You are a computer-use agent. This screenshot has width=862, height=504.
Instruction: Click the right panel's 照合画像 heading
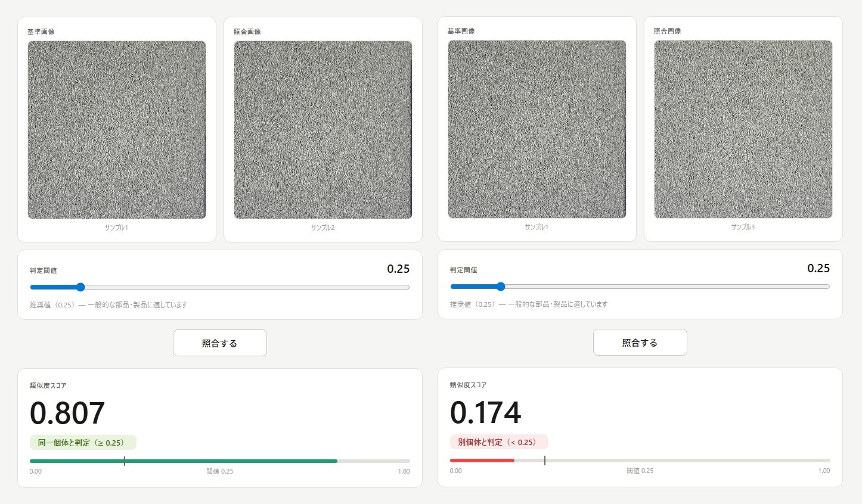click(668, 31)
